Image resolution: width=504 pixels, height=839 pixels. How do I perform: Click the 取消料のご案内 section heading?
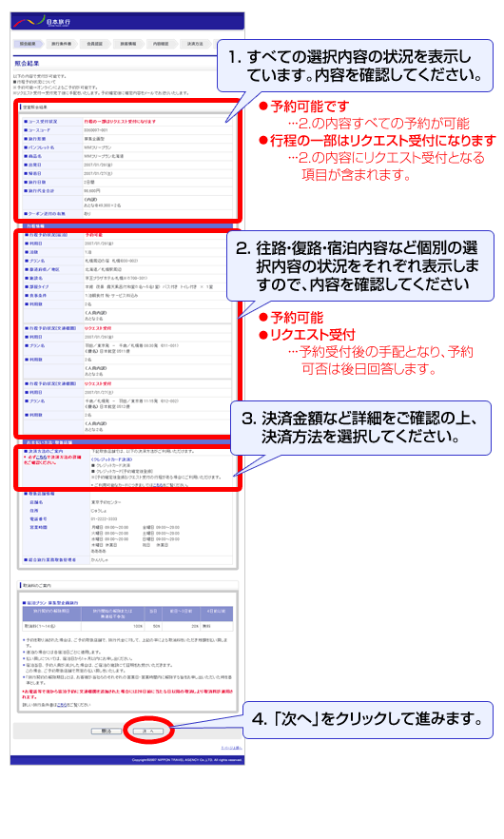pyautogui.click(x=37, y=586)
